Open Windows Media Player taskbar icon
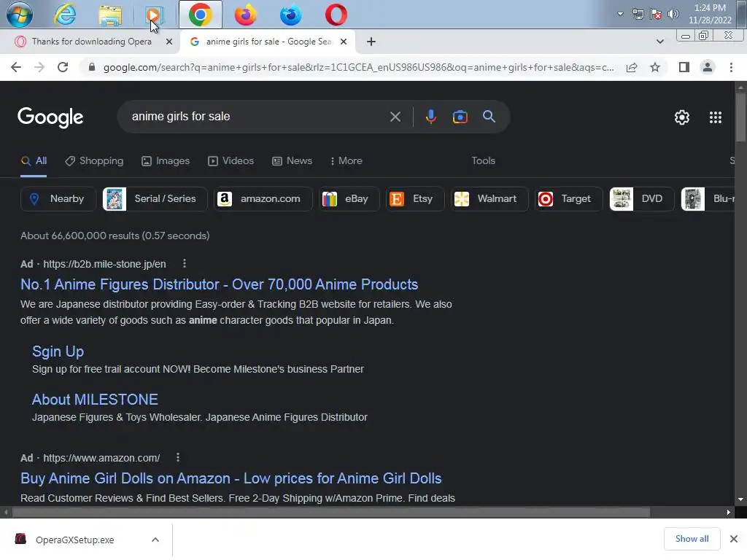This screenshot has width=747, height=560. [x=154, y=15]
